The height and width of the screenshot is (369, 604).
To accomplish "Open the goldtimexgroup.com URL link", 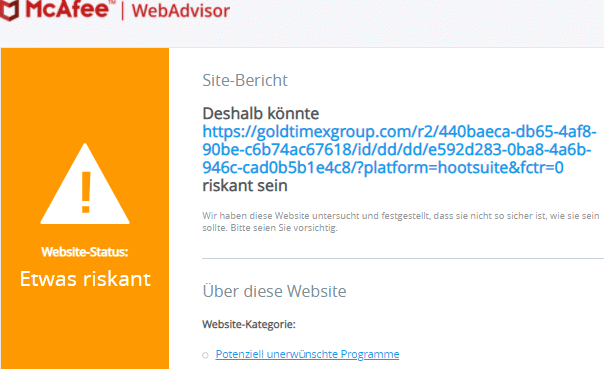I will tap(399, 149).
